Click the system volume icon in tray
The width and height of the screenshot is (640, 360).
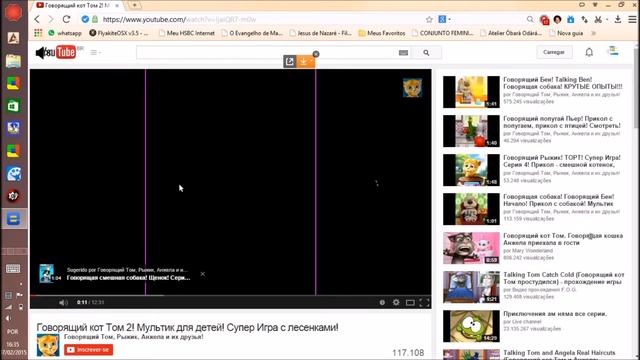(x=8, y=318)
